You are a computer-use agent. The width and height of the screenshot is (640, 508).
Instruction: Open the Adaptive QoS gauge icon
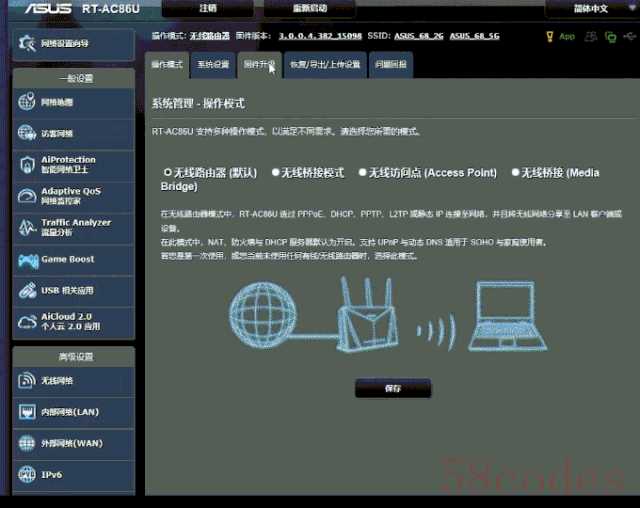point(27,196)
